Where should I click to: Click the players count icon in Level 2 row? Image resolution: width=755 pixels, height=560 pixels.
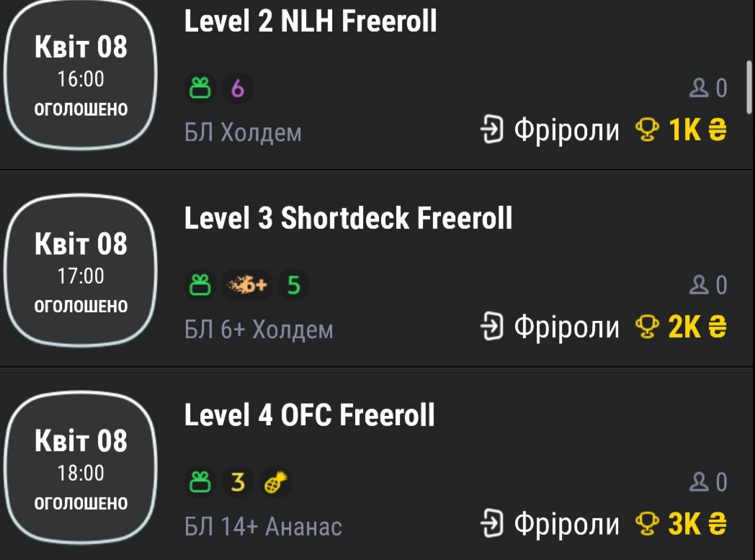pos(699,89)
